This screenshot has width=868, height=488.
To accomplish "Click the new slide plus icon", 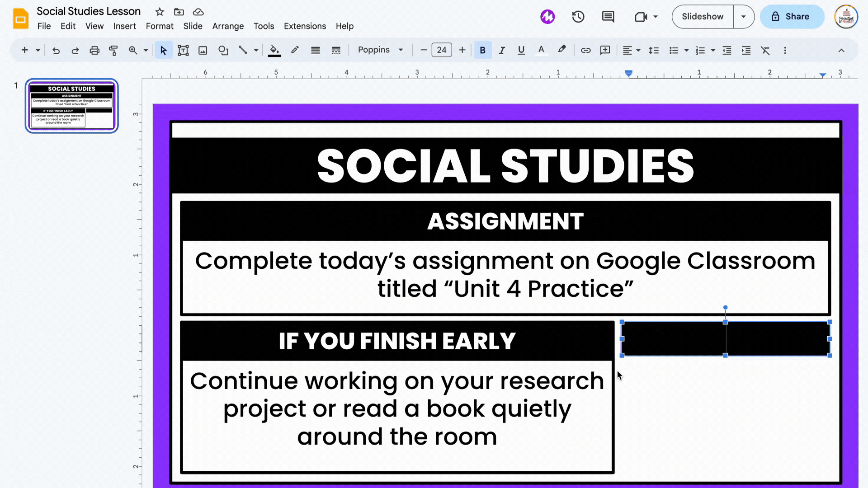I will [25, 50].
